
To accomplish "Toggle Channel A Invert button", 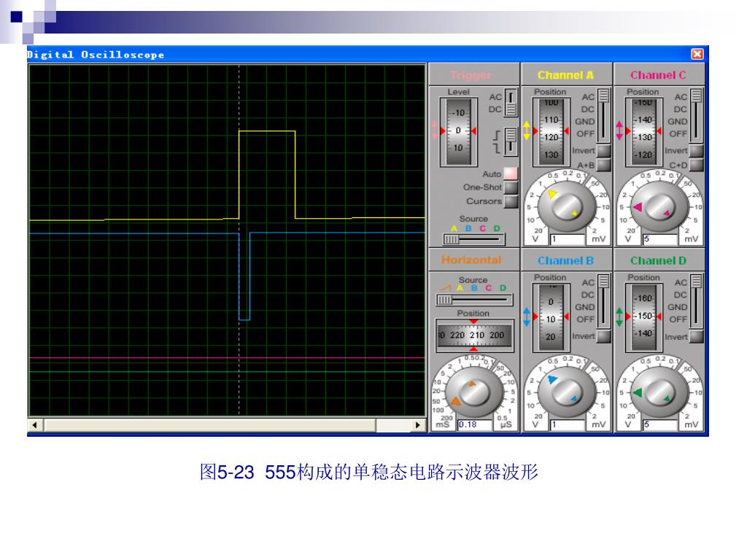I will click(603, 150).
